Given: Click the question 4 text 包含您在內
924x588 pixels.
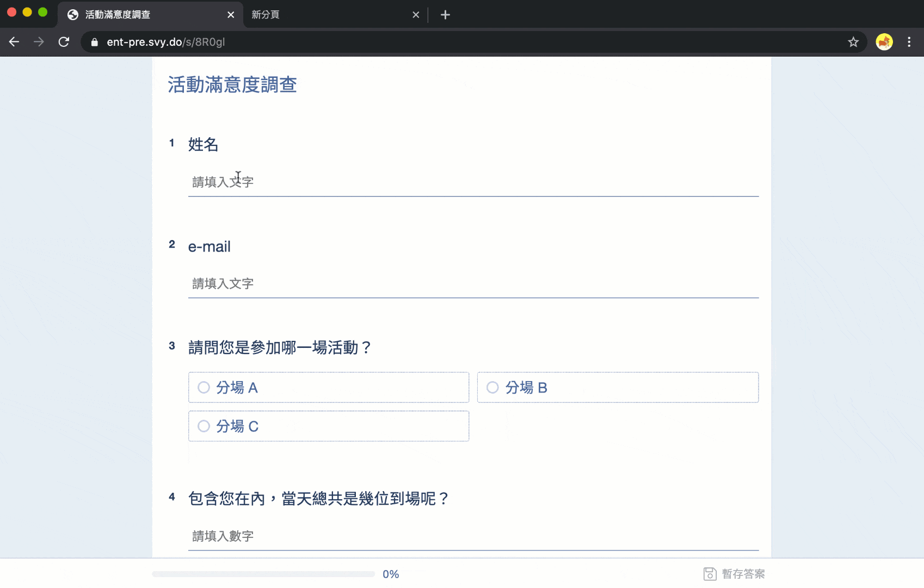Looking at the screenshot, I should [x=227, y=498].
